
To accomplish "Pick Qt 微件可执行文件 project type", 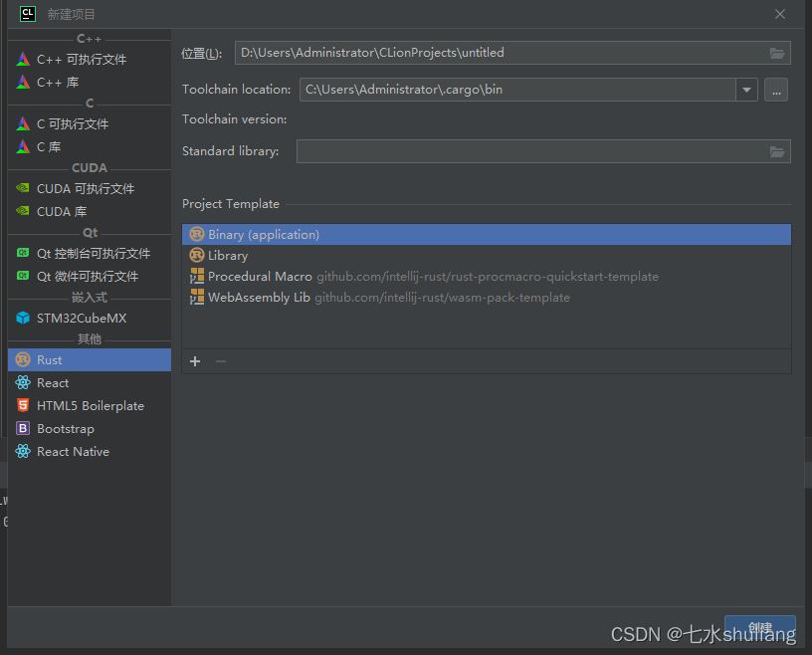I will tap(90, 276).
